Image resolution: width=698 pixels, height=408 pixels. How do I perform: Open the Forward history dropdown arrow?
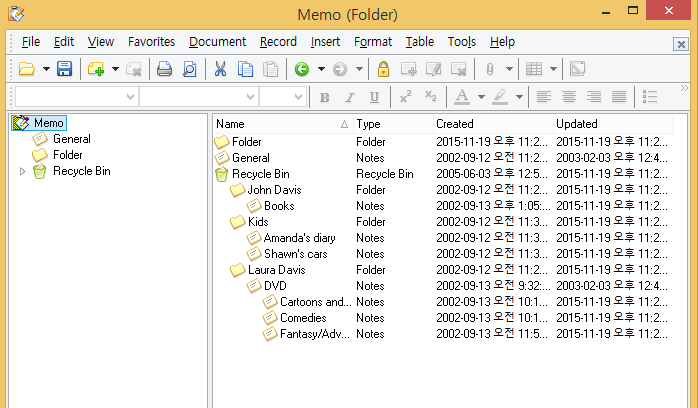pos(359,69)
